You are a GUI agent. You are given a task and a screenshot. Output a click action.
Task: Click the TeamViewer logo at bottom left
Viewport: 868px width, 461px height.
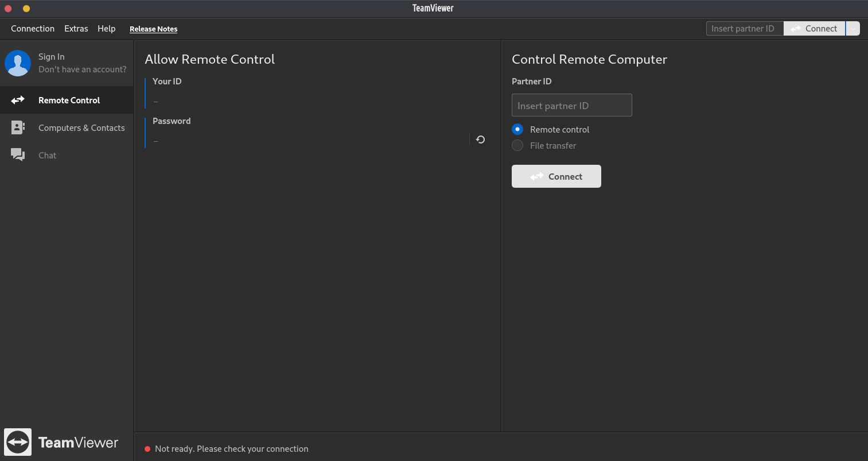[x=18, y=442]
